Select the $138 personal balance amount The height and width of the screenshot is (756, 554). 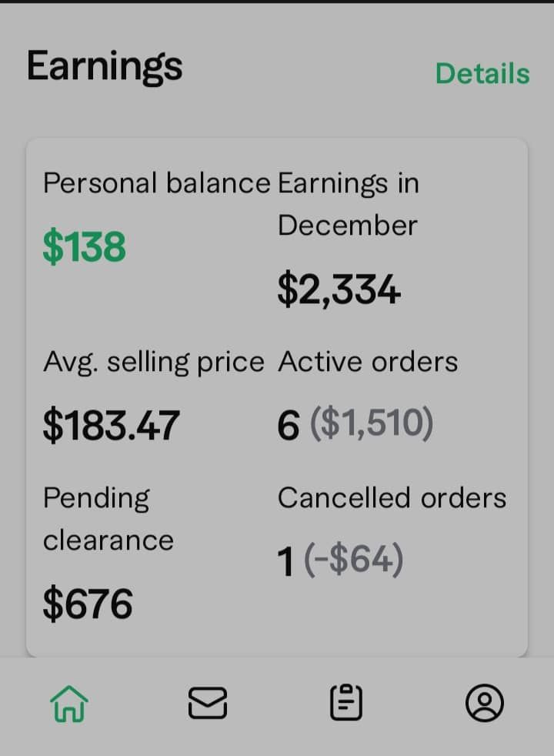[84, 248]
